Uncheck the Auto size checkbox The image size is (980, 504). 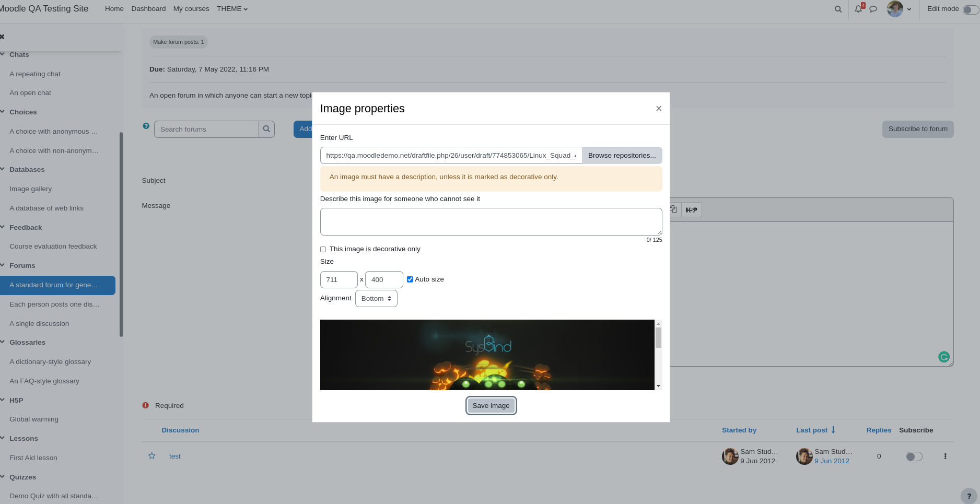410,279
